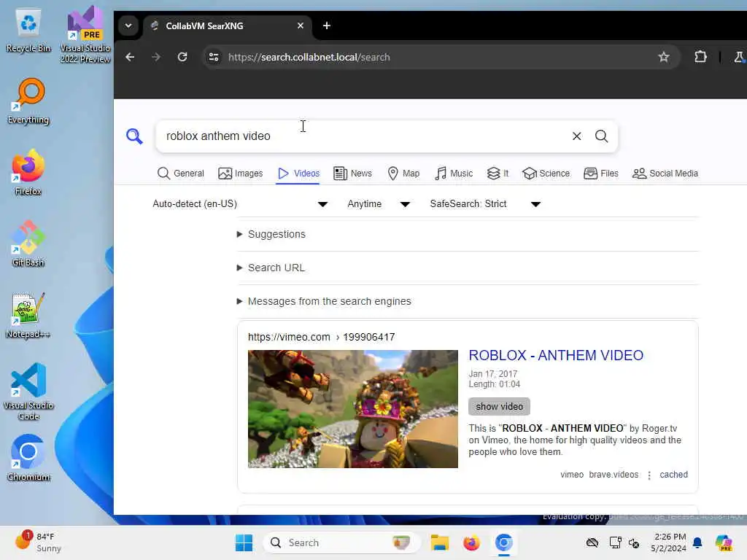The image size is (747, 560).
Task: Switch to Science search category
Action: tap(546, 174)
